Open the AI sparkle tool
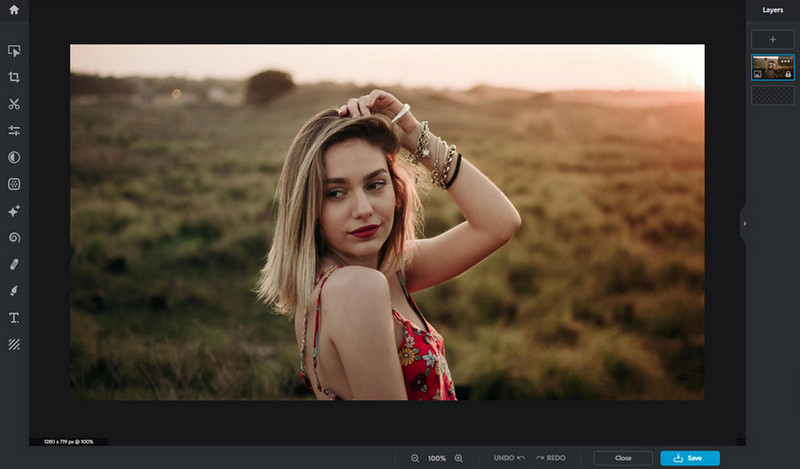This screenshot has height=469, width=800. 14,211
